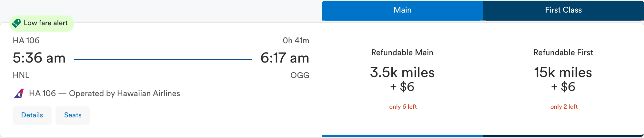Click the flight route line

163,59
